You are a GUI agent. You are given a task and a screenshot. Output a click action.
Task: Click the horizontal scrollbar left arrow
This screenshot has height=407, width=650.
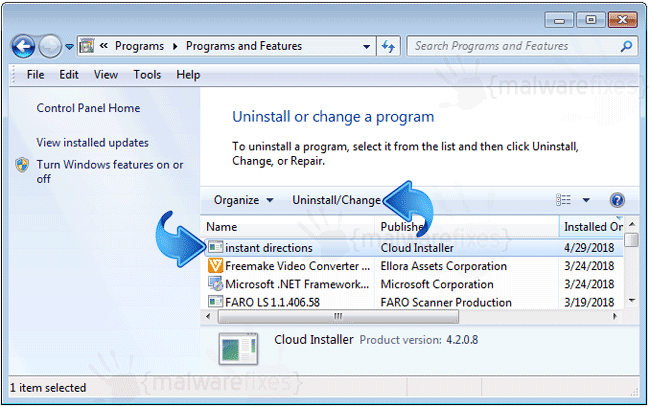[208, 317]
